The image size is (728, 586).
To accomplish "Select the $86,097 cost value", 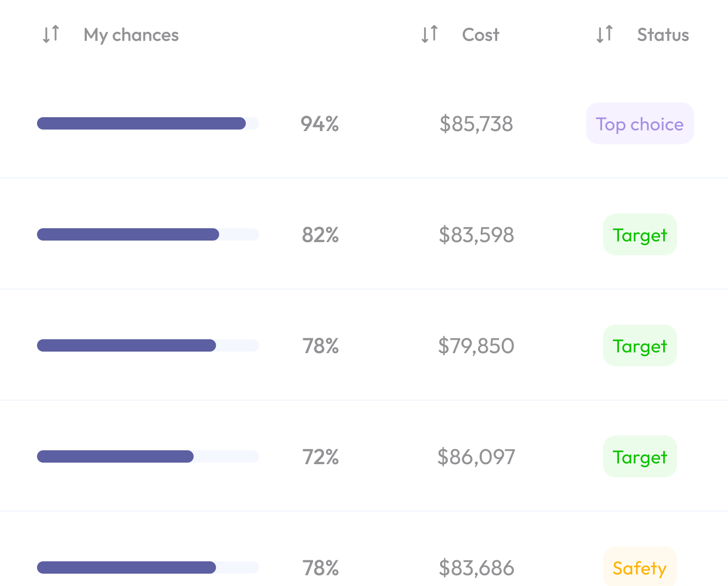I will 476,457.
